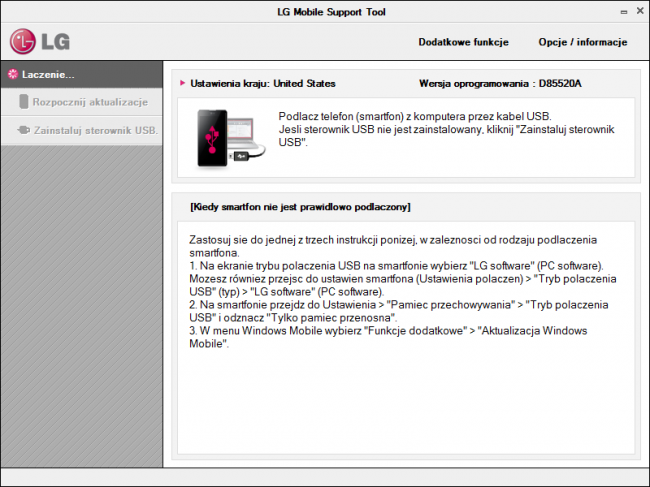Image resolution: width=650 pixels, height=487 pixels.
Task: Click the pink spinning Laczenie status icon
Action: [x=13, y=74]
